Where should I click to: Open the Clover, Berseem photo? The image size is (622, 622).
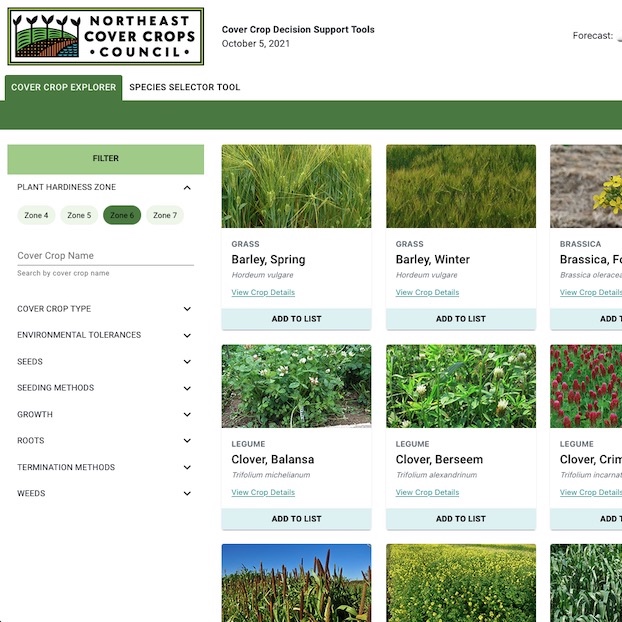pos(461,386)
